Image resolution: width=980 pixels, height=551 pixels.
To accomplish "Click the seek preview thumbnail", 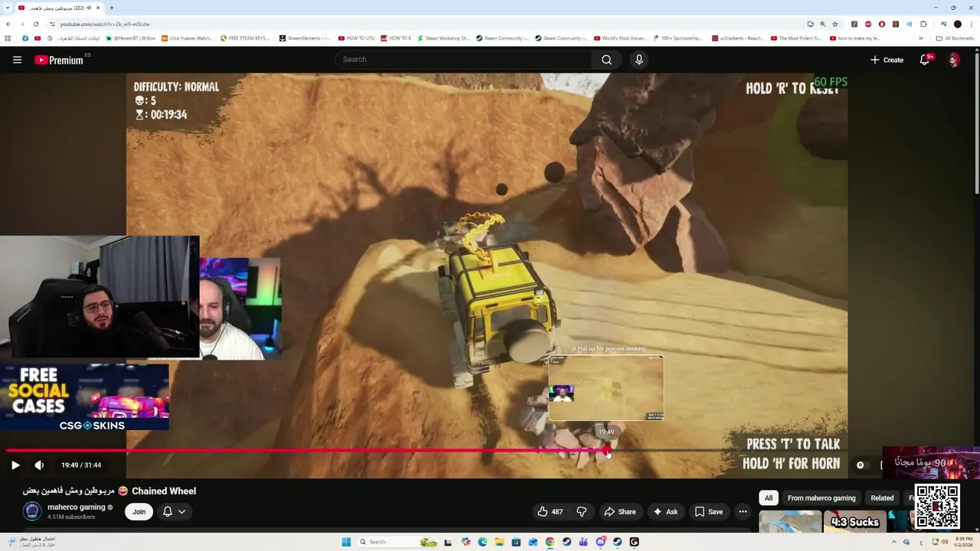I will point(606,388).
